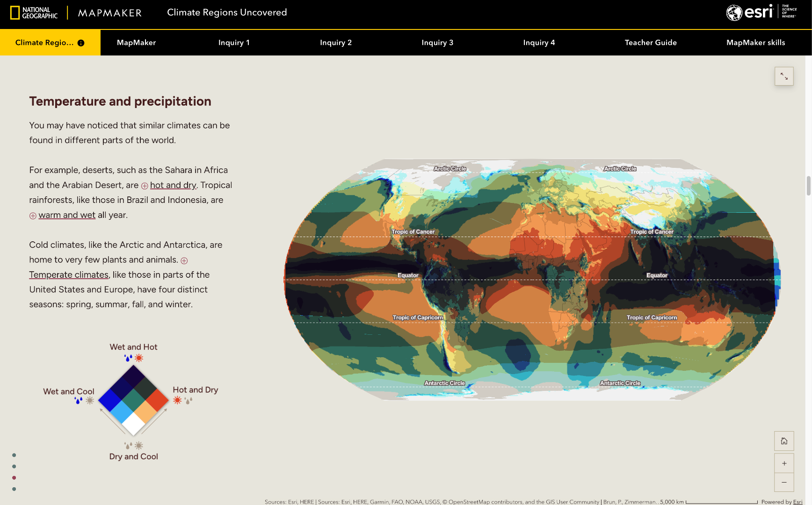Viewport: 812px width, 505px height.
Task: Click the 'Climate Regions Uncovered' title
Action: click(x=227, y=13)
